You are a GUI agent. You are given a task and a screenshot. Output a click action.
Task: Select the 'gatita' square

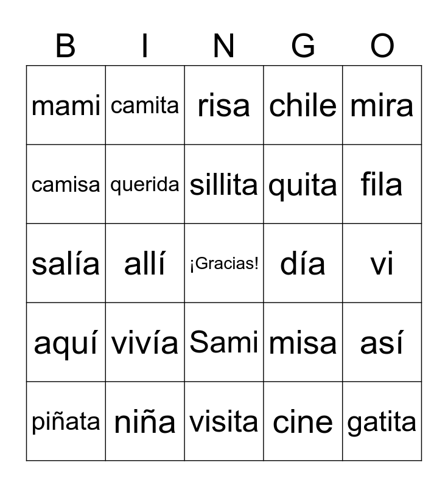(x=382, y=422)
